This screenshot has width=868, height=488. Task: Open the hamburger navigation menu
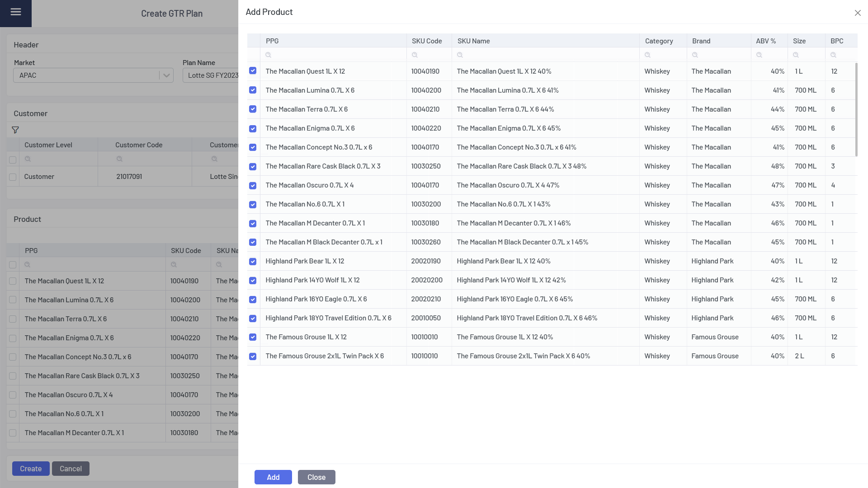pyautogui.click(x=16, y=12)
